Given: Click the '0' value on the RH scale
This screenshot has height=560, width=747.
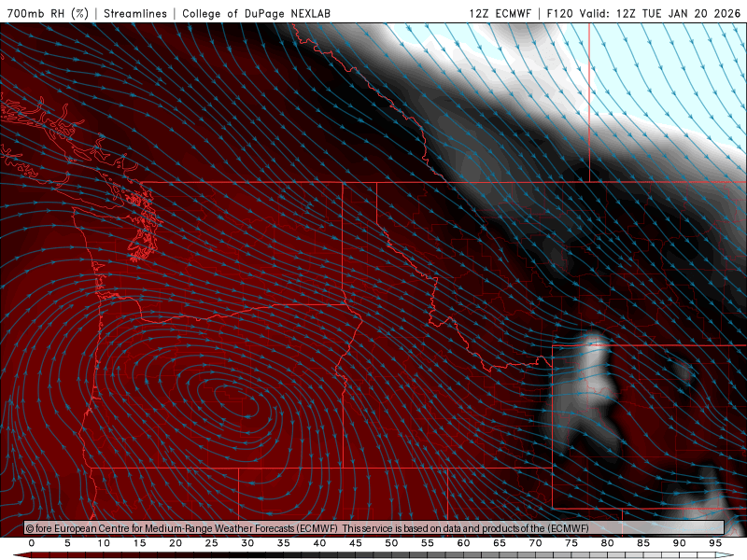Looking at the screenshot, I should click(32, 543).
